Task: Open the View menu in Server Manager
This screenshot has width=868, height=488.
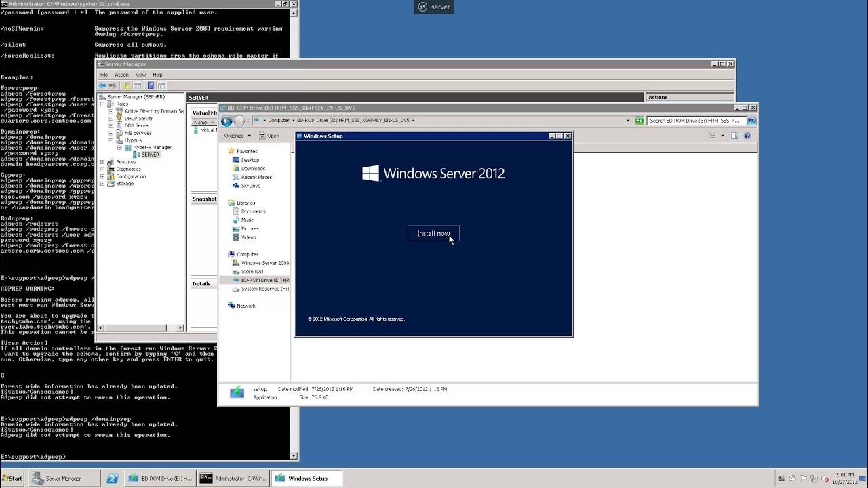Action: click(140, 75)
